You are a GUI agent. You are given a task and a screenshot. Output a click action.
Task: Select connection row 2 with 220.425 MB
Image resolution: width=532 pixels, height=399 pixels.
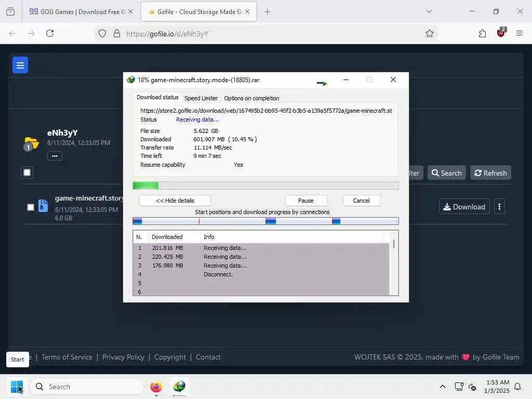[x=261, y=257]
